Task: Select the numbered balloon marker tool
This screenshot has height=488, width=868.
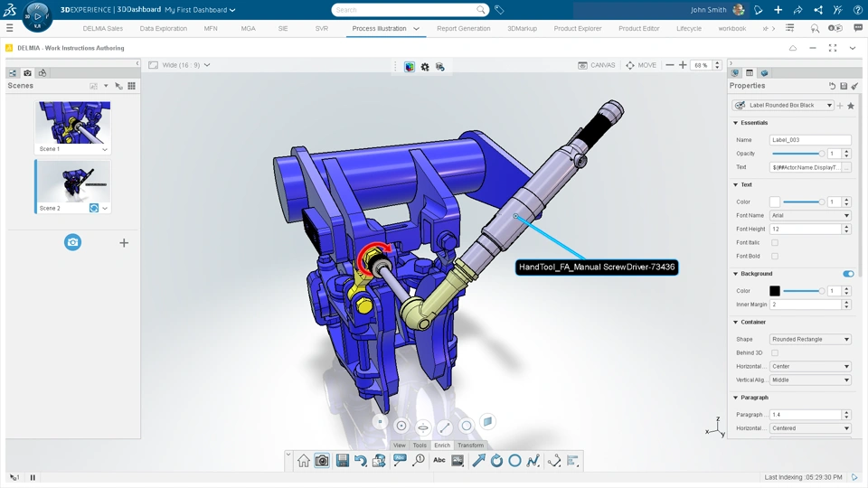Action: pos(419,460)
